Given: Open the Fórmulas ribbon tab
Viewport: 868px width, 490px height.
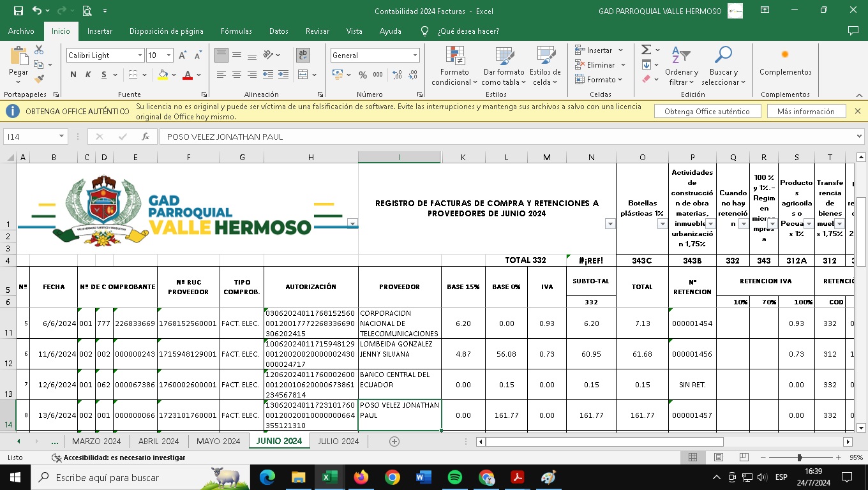Looking at the screenshot, I should point(236,31).
